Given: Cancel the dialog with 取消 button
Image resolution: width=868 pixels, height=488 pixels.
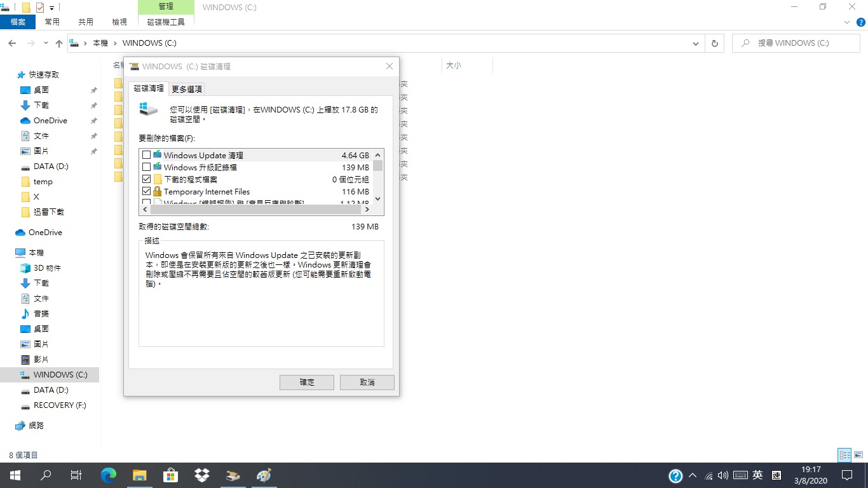Looking at the screenshot, I should (367, 382).
